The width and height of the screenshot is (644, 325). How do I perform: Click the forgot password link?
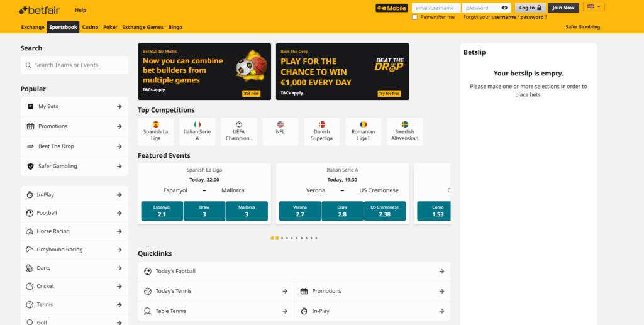click(532, 17)
